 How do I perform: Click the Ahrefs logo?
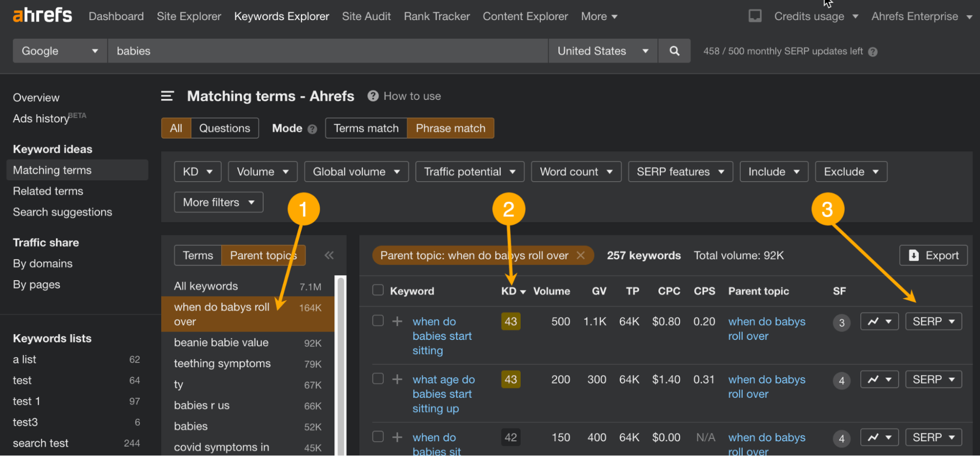coord(42,15)
